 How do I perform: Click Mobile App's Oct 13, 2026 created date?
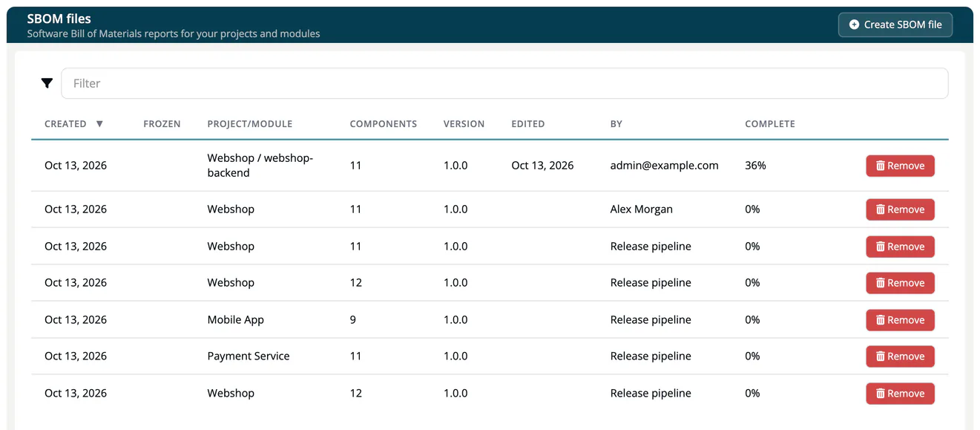pos(76,320)
